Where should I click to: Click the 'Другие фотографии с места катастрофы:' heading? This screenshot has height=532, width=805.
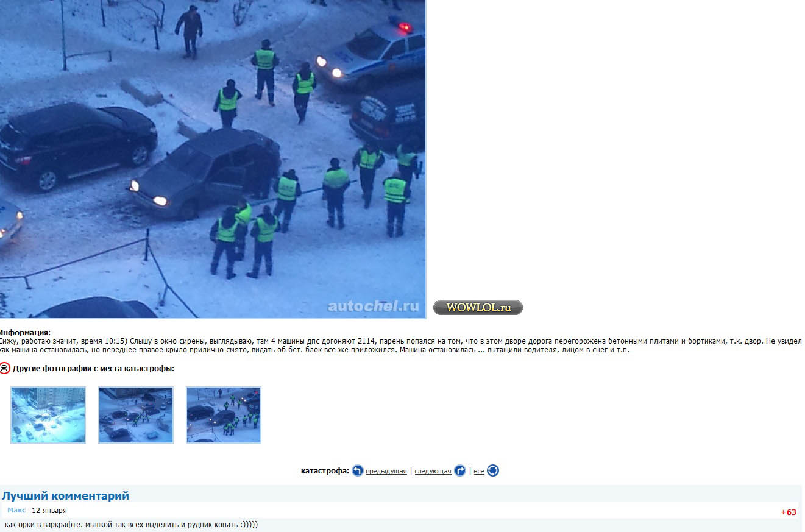93,369
